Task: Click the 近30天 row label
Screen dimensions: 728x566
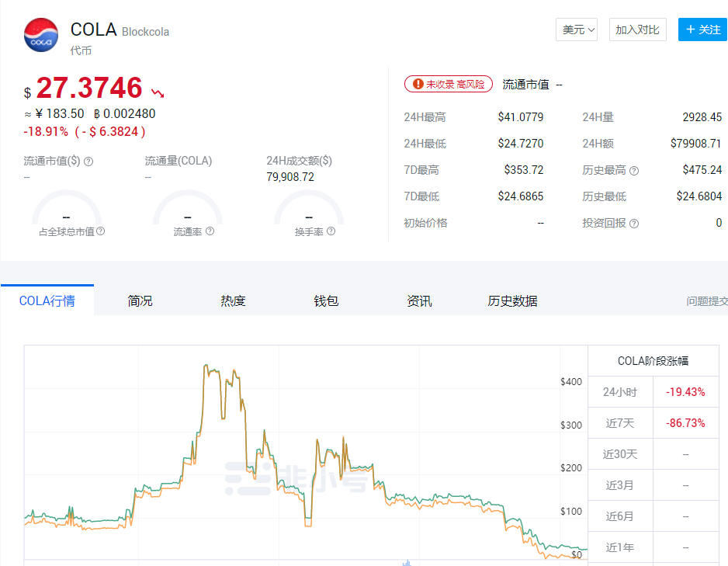Action: coord(620,454)
